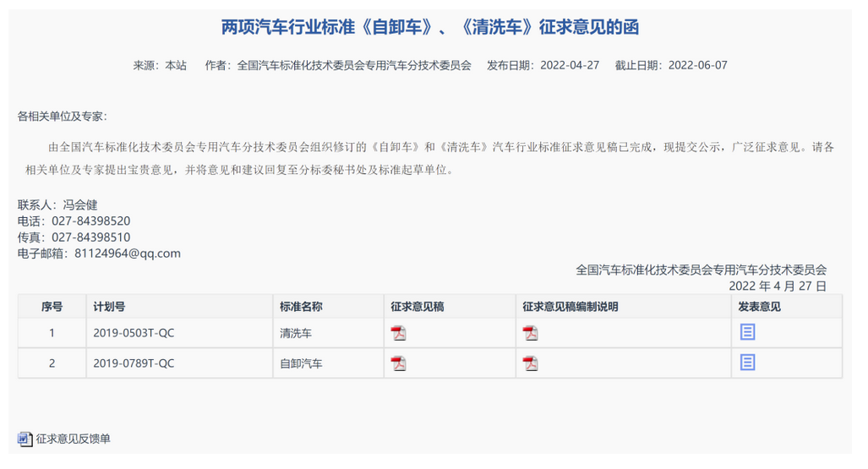This screenshot has width=868, height=469.
Task: Click the 标准名称 column header
Action: [301, 307]
